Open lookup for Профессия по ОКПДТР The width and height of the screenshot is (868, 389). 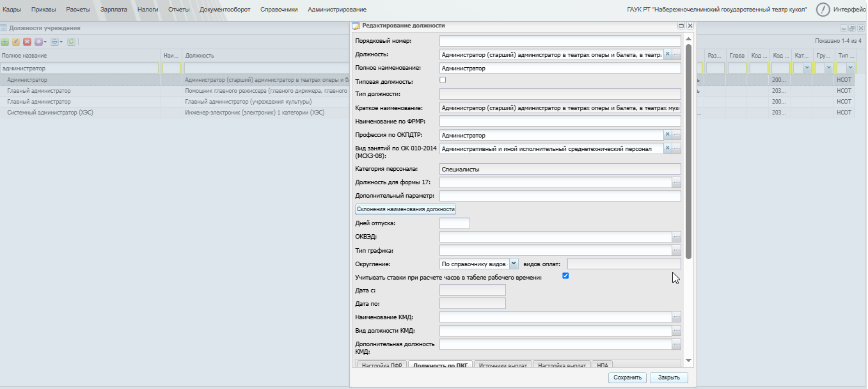tap(677, 135)
